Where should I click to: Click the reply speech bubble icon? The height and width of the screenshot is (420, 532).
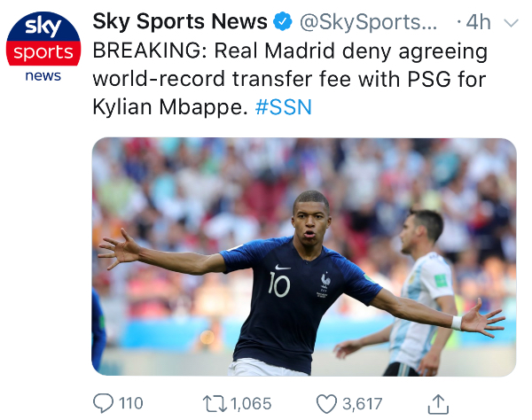coord(103,403)
